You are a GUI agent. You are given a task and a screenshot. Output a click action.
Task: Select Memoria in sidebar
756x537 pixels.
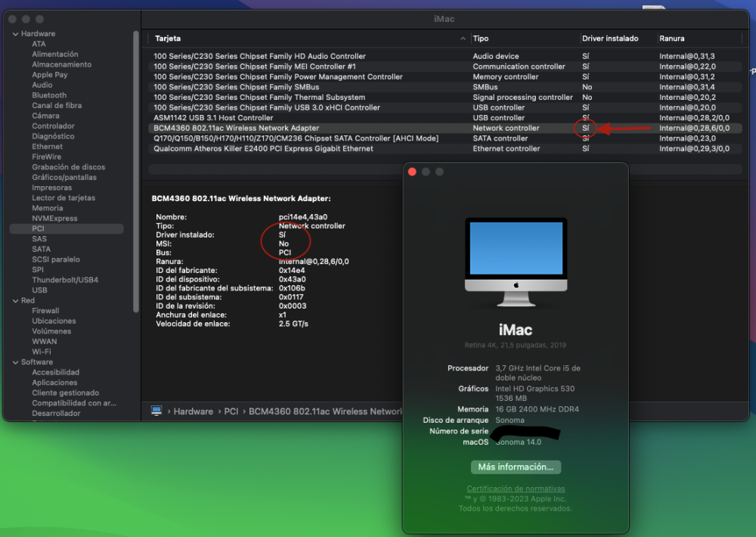47,208
